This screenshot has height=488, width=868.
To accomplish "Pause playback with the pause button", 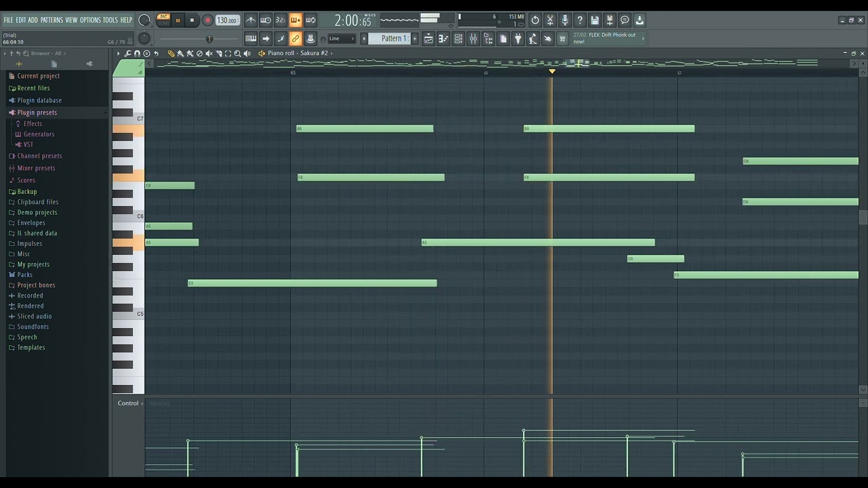I will click(178, 20).
